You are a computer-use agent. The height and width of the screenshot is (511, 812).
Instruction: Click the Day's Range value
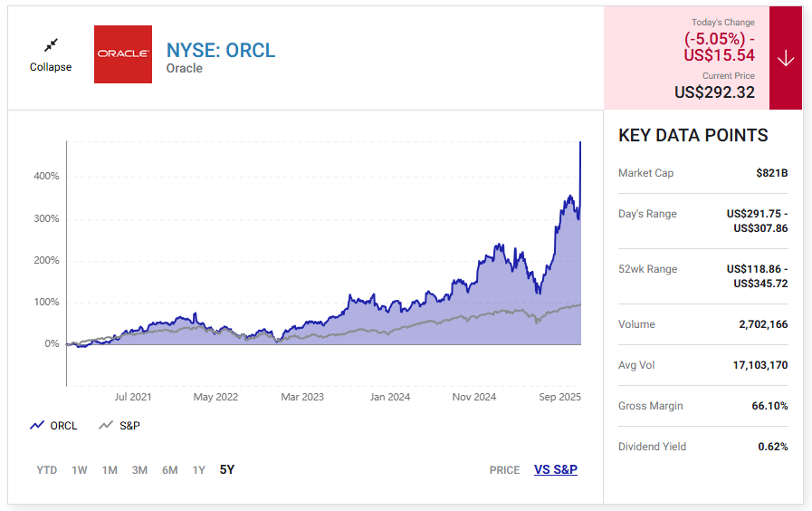click(x=757, y=221)
